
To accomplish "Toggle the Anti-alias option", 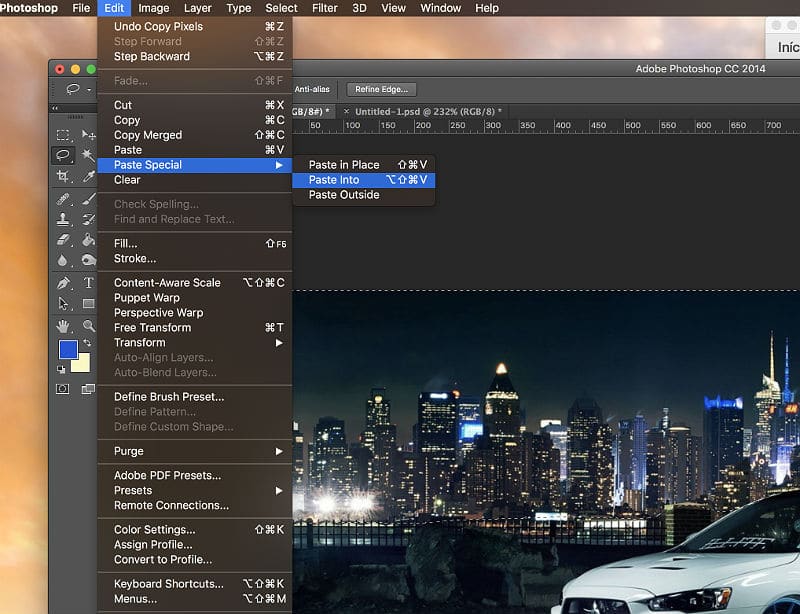I will pyautogui.click(x=314, y=89).
